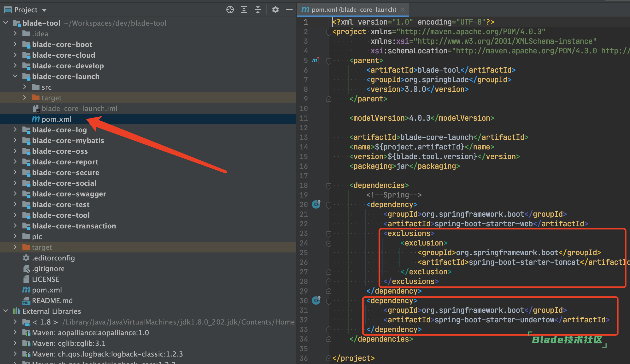Viewport: 630px width, 364px height.
Task: Close the pom.xml (blade-core-launch) tab
Action: coord(403,10)
